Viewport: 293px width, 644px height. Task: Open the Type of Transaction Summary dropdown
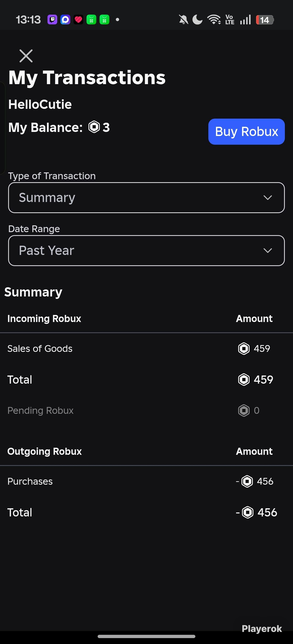point(146,198)
